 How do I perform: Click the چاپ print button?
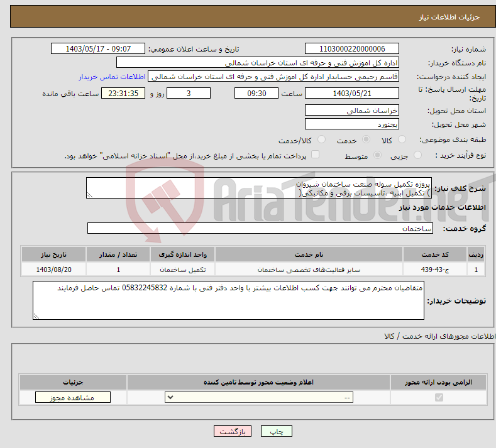[x=277, y=431]
